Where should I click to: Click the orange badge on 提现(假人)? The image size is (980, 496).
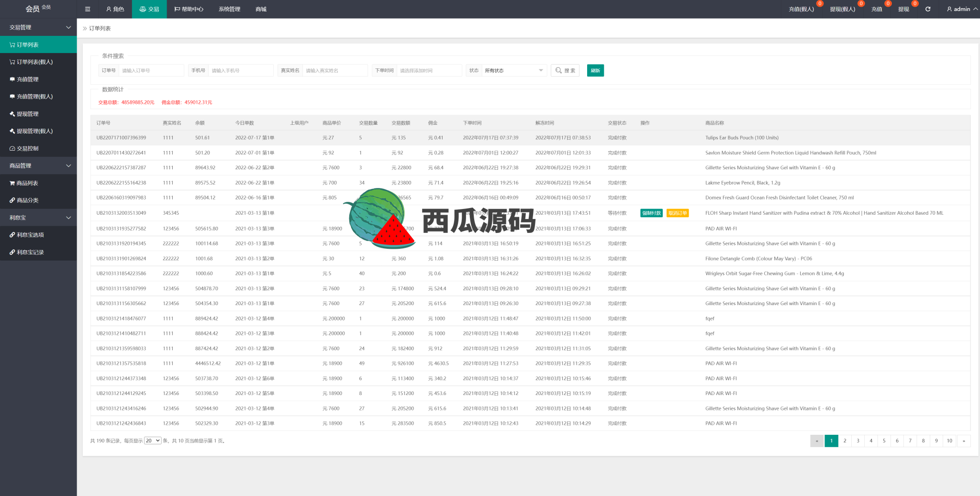pyautogui.click(x=861, y=4)
